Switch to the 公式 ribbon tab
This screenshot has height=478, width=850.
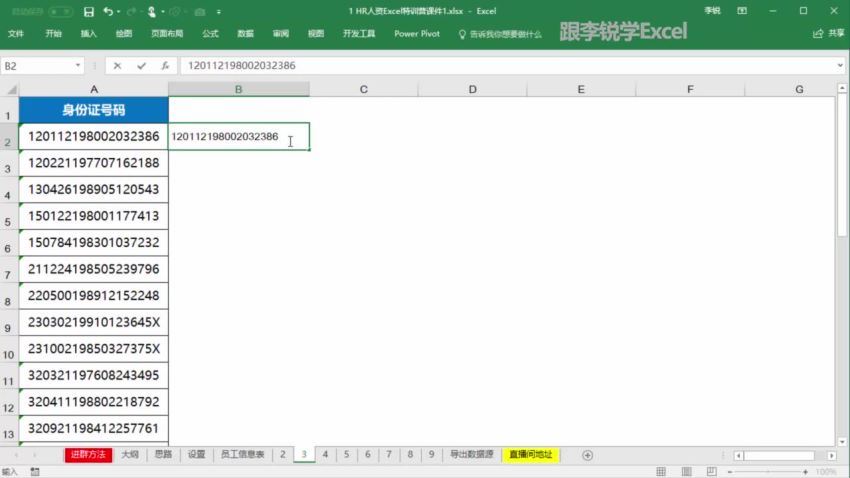pos(210,34)
